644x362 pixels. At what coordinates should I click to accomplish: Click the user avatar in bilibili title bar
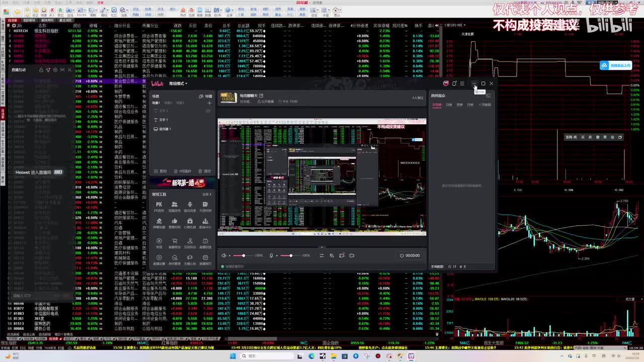coord(446,83)
